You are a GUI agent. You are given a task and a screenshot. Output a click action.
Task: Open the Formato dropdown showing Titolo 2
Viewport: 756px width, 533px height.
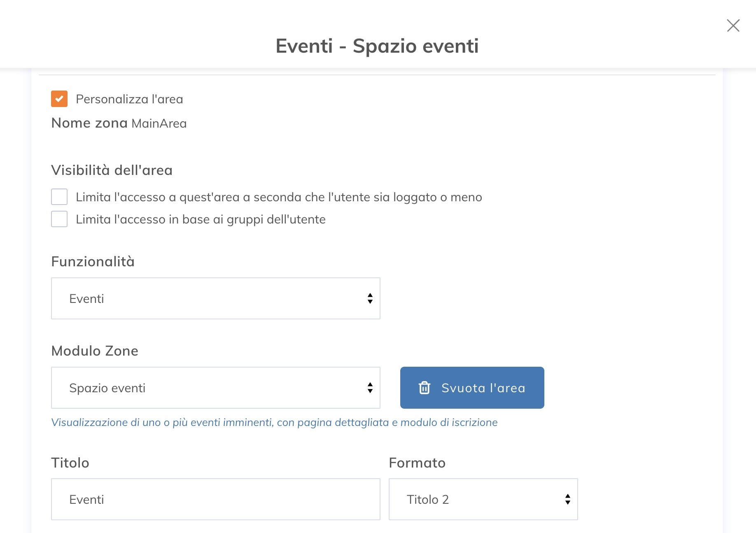pos(483,499)
